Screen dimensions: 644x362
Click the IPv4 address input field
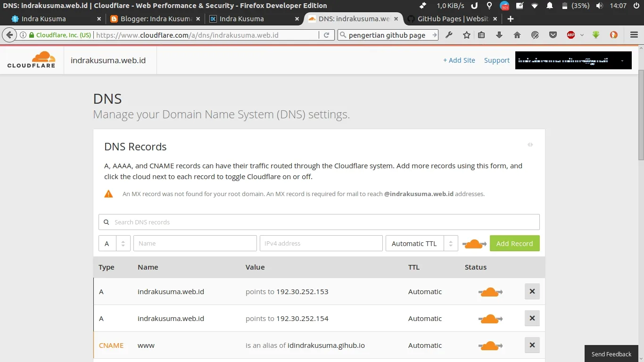[321, 243]
